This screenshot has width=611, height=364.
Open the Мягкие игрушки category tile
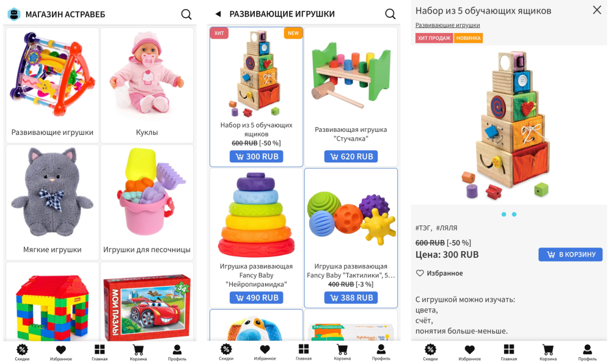pos(52,202)
